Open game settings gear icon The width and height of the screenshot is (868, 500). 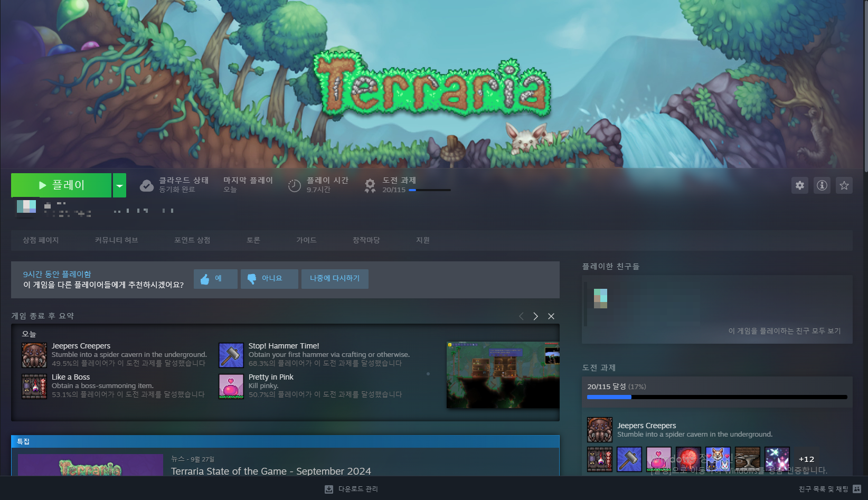800,185
